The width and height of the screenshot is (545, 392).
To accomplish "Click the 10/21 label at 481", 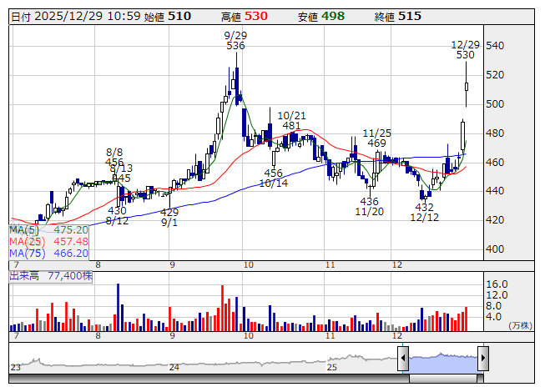I will 291,121.
